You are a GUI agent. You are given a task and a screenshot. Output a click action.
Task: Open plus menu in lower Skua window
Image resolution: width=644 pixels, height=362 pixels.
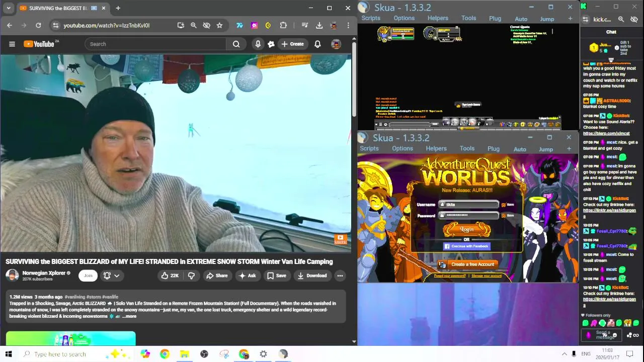pyautogui.click(x=569, y=149)
